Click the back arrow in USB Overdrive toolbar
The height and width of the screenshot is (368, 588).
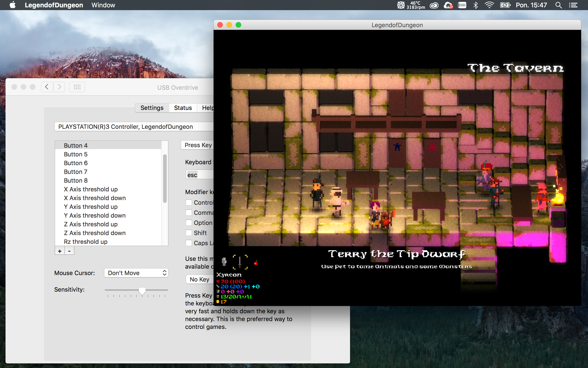tap(47, 87)
